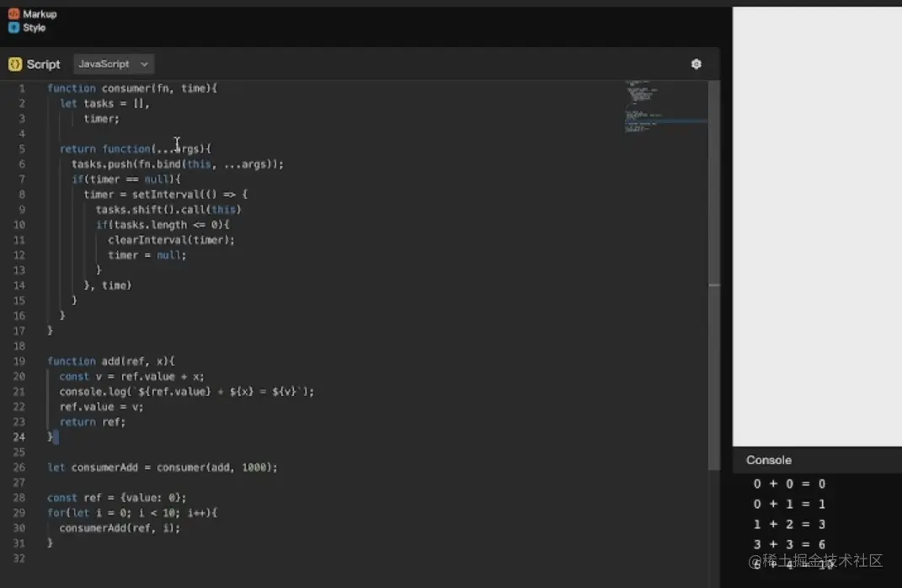Click the yellow Script panel icon
Viewport: 902px width, 588px height.
click(15, 64)
